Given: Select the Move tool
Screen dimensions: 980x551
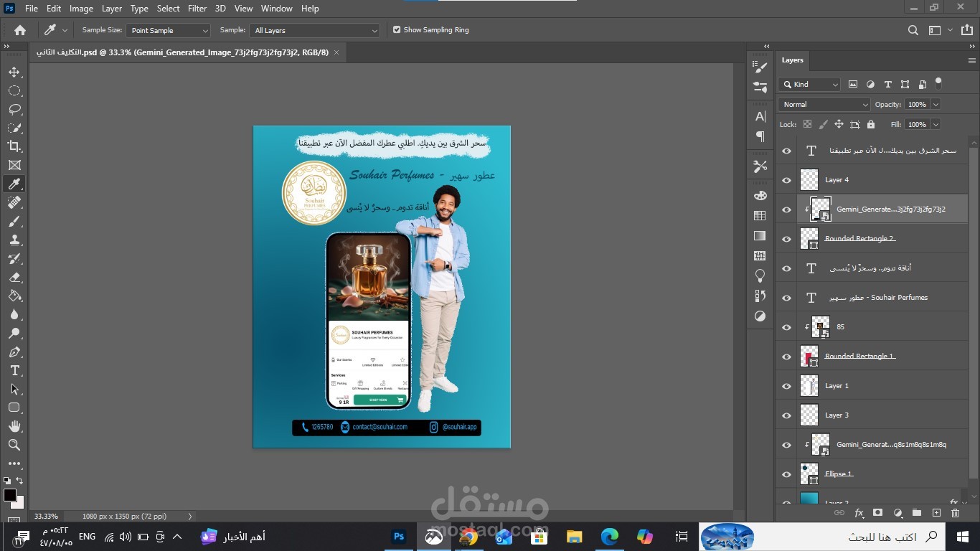Looking at the screenshot, I should tap(14, 72).
